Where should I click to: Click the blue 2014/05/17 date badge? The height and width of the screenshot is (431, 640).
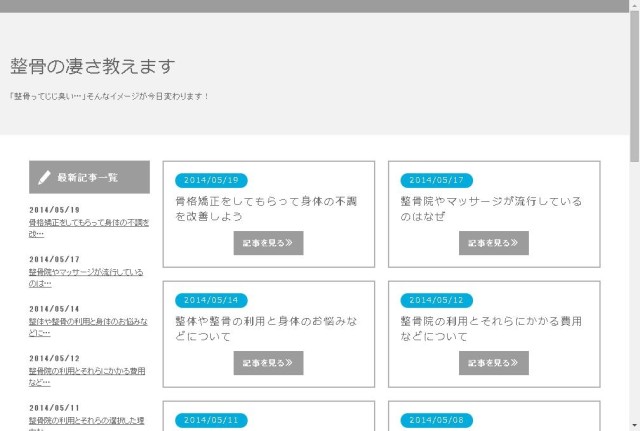[x=437, y=180]
